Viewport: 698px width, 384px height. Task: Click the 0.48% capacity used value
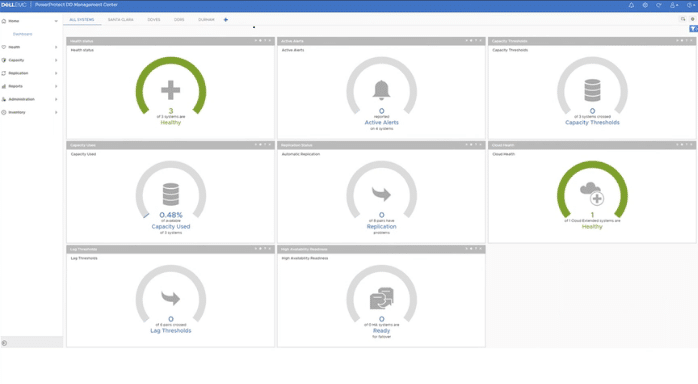pos(171,215)
